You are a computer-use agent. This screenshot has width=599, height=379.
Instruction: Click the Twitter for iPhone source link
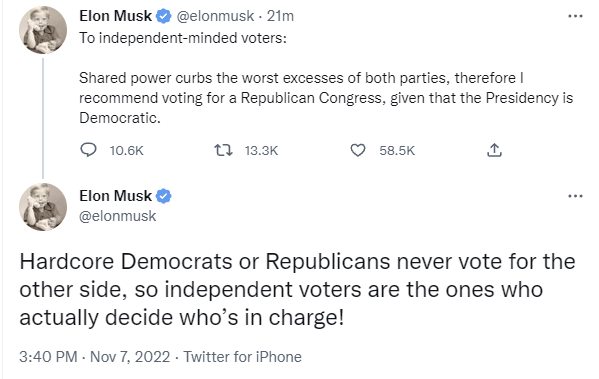coord(243,357)
